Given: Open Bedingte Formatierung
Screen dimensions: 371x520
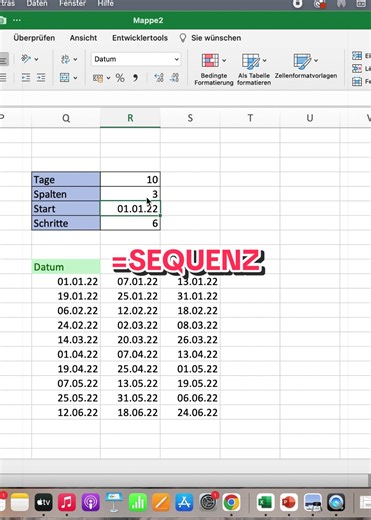Looking at the screenshot, I should pyautogui.click(x=214, y=70).
